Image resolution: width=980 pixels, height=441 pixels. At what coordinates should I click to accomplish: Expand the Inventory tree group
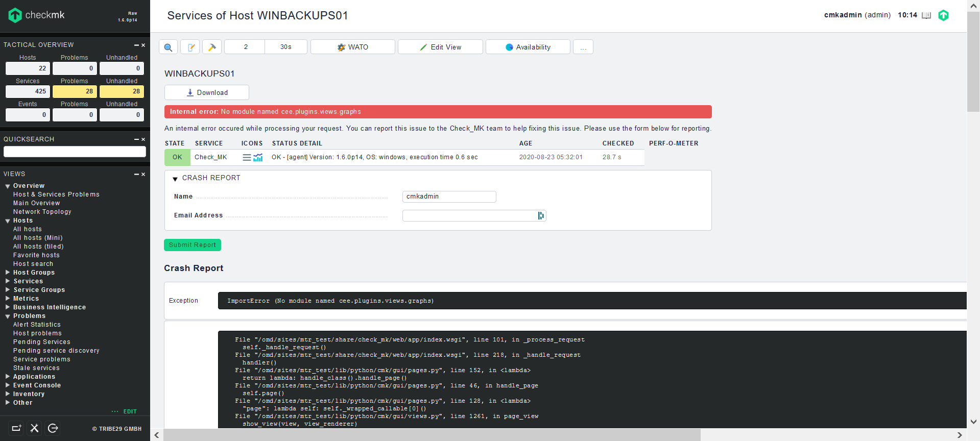click(8, 394)
